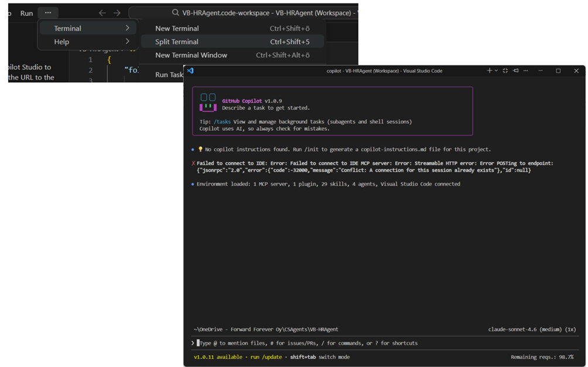Screen dimensions: 588x367
Task: Open the Run menu
Action: click(26, 13)
